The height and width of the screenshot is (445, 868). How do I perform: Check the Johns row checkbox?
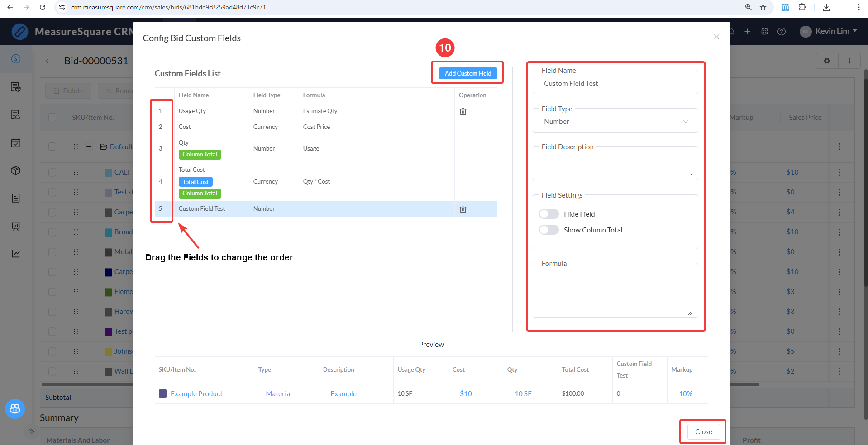click(52, 351)
